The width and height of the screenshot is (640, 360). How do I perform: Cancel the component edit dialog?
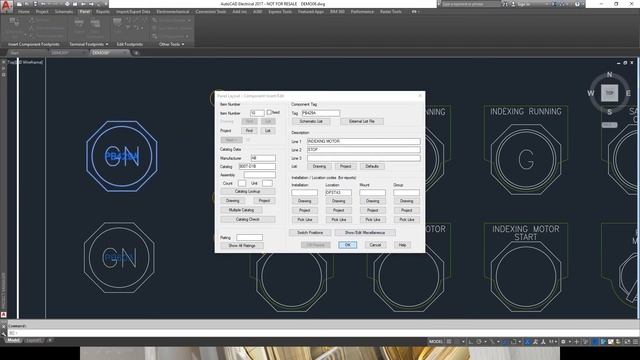pyautogui.click(x=375, y=245)
